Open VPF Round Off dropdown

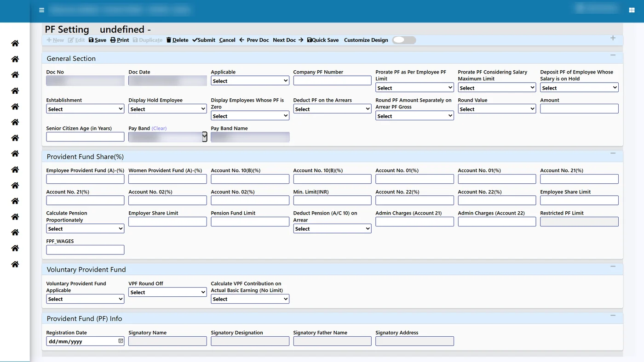[x=167, y=292]
